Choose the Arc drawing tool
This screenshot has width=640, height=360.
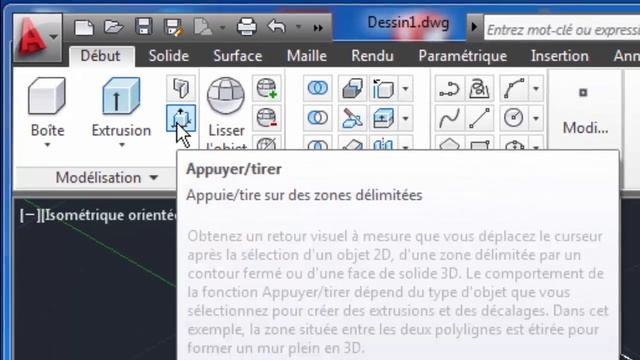pos(514,88)
